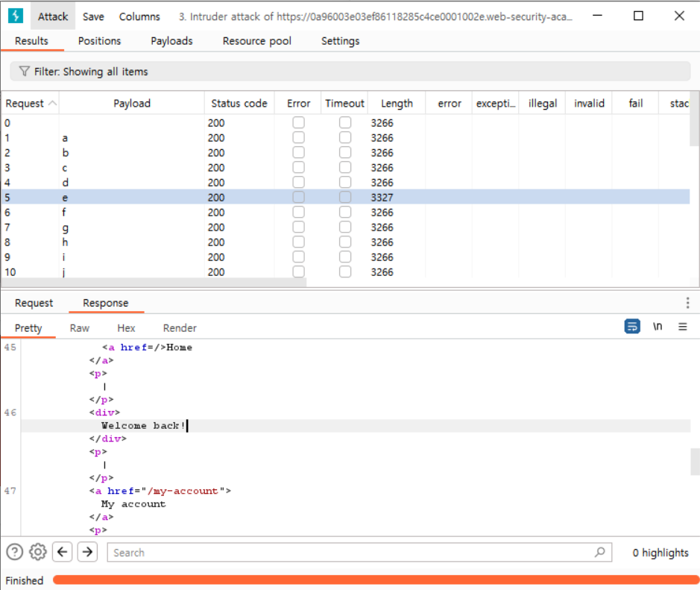Toggle Error checkbox for payload e row
Viewport: 700px width, 590px height.
(x=299, y=197)
